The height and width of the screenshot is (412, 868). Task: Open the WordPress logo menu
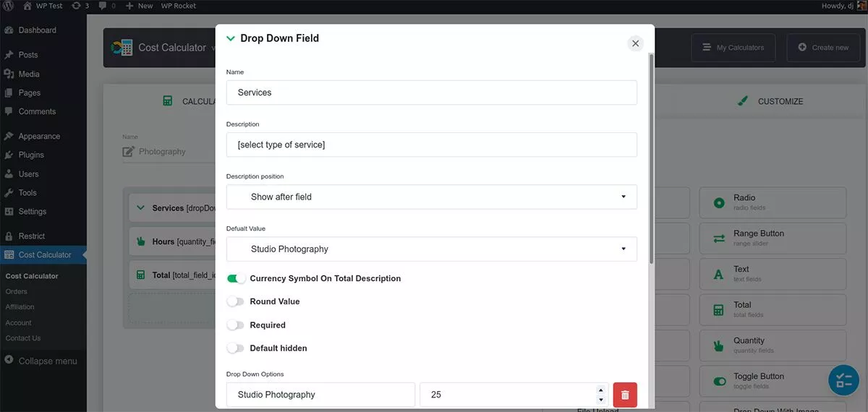click(8, 6)
